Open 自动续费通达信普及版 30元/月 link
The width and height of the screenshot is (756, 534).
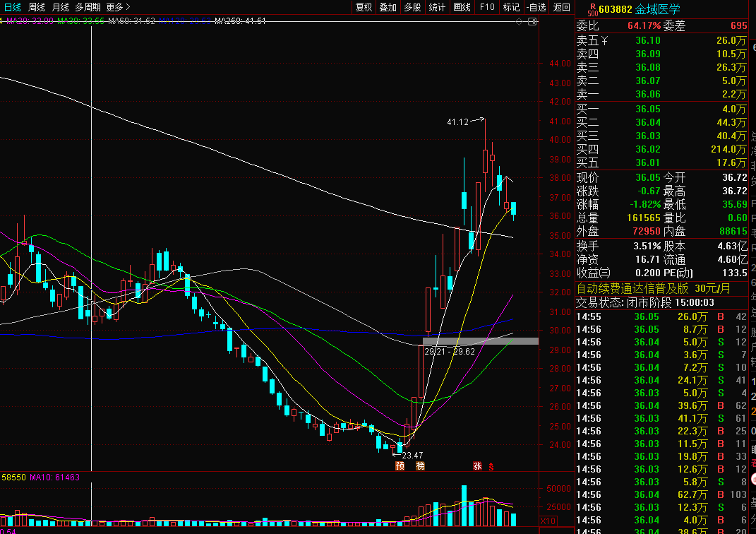click(654, 288)
